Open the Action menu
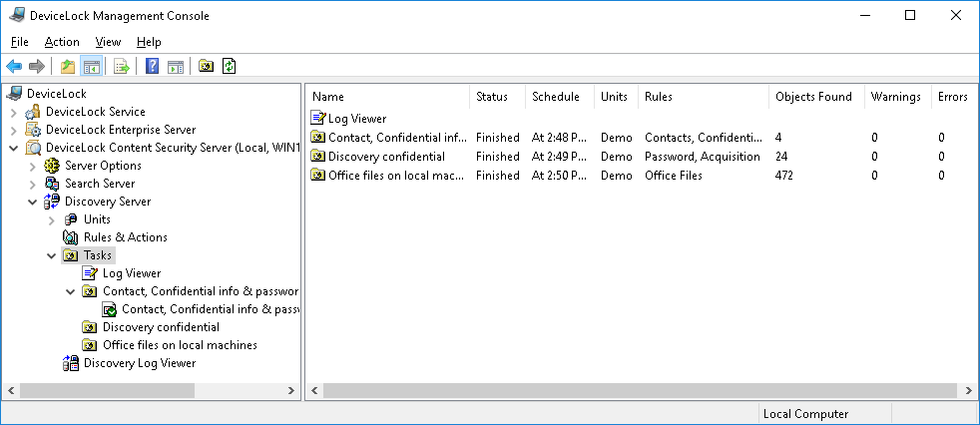980x425 pixels. pyautogui.click(x=62, y=42)
